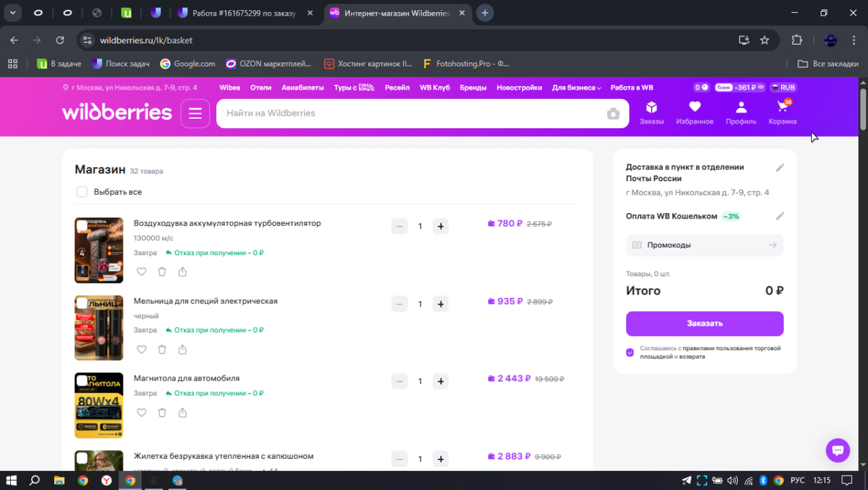This screenshot has height=490, width=868.
Task: Check the Выбрать все checkbox
Action: point(82,192)
